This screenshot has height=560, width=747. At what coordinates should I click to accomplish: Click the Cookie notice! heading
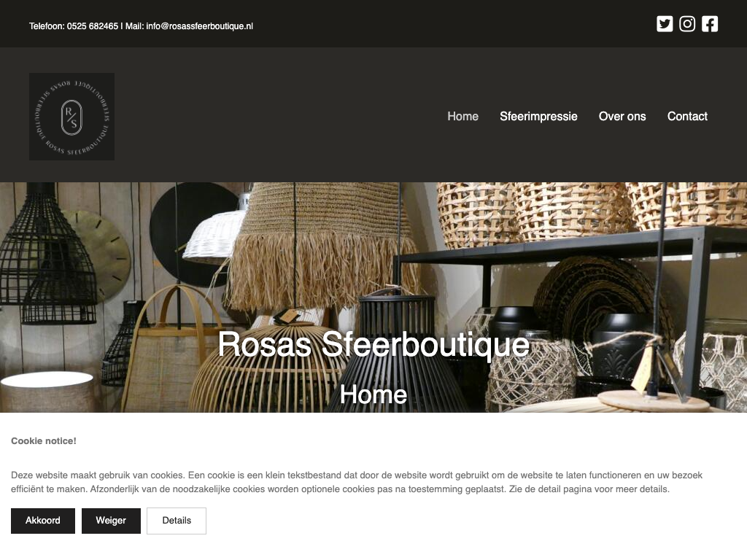pos(43,441)
